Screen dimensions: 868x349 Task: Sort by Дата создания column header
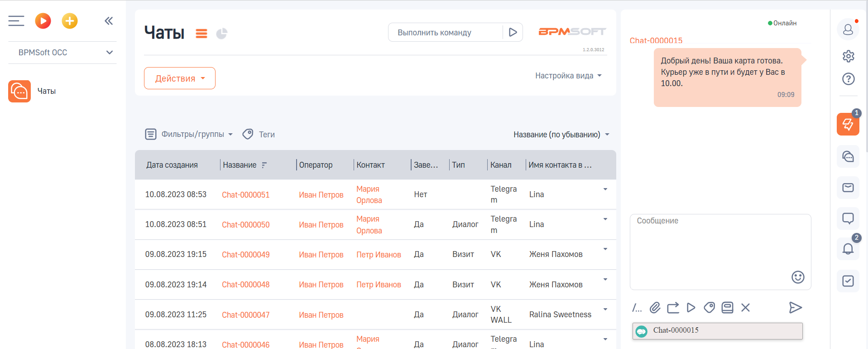(172, 165)
